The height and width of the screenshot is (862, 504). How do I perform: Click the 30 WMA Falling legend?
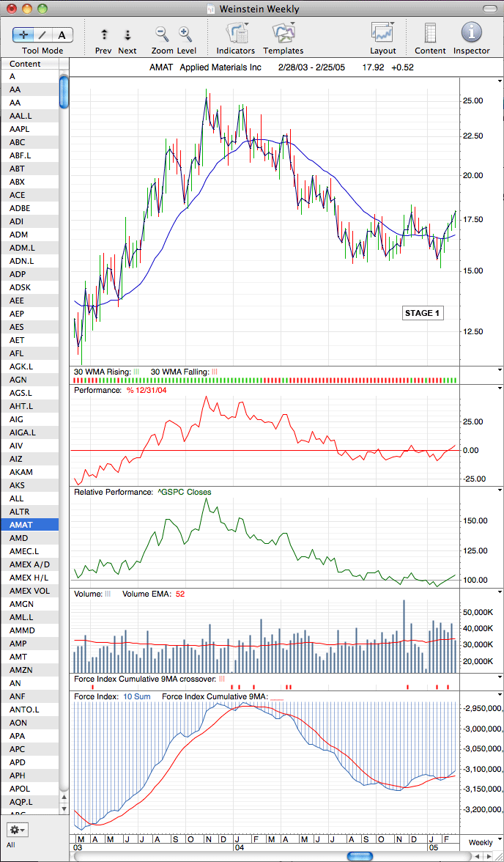pyautogui.click(x=184, y=372)
